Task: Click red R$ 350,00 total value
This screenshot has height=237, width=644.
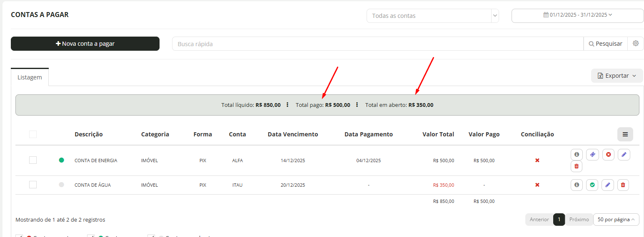Action: 444,185
